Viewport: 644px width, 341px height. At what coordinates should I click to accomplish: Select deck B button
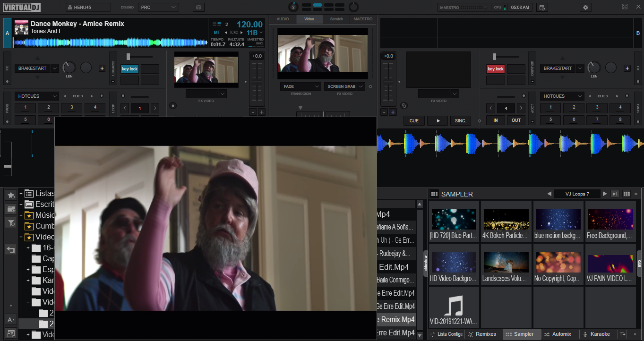coord(638,33)
